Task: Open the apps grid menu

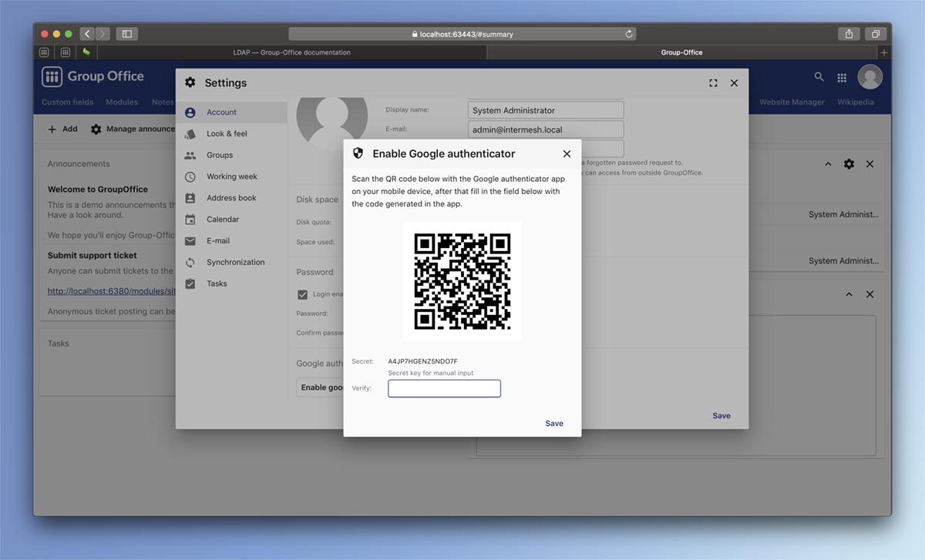Action: click(842, 78)
